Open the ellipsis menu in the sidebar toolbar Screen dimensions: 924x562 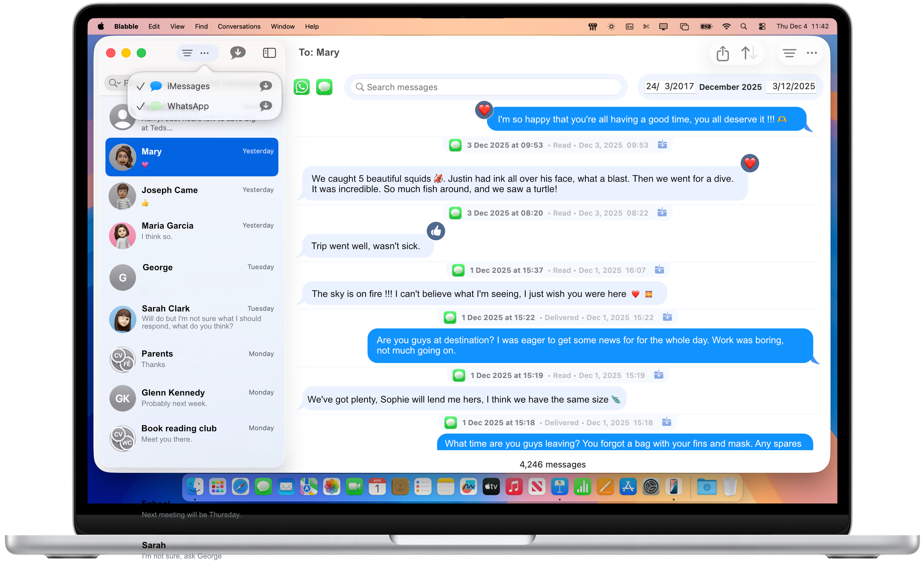(x=204, y=53)
